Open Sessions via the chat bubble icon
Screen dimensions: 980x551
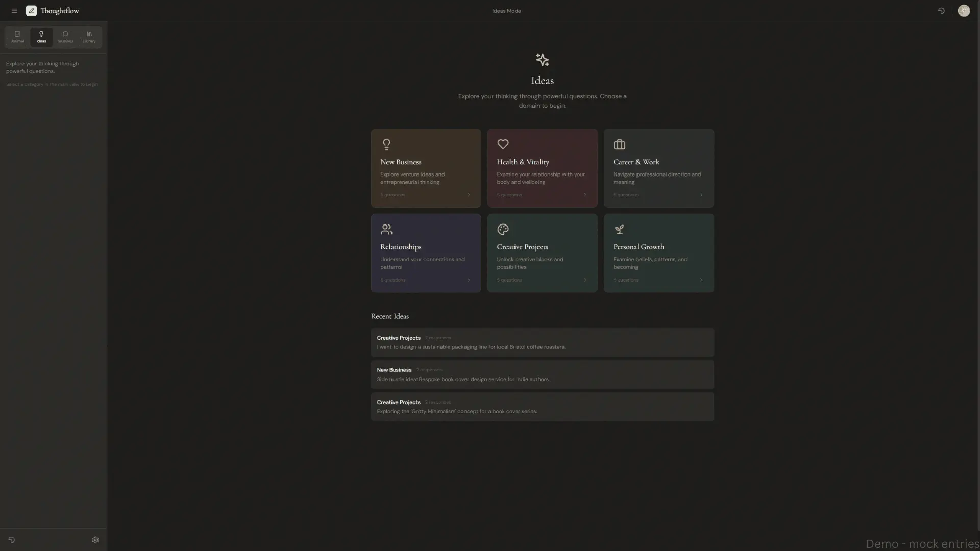pyautogui.click(x=65, y=34)
